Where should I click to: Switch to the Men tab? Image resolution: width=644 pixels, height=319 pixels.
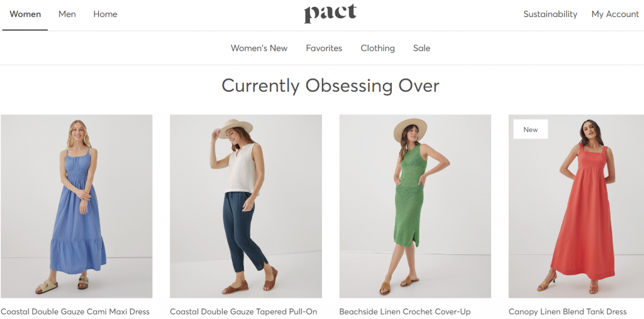[67, 14]
